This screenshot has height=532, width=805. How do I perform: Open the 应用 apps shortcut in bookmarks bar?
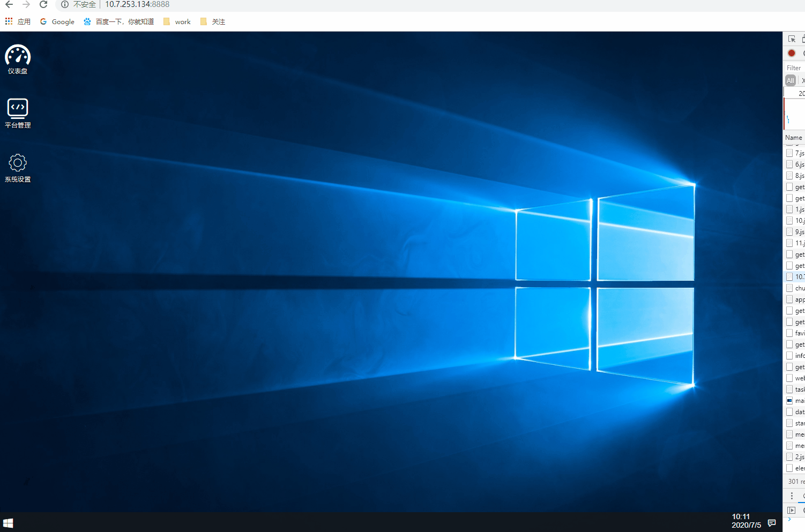point(18,22)
